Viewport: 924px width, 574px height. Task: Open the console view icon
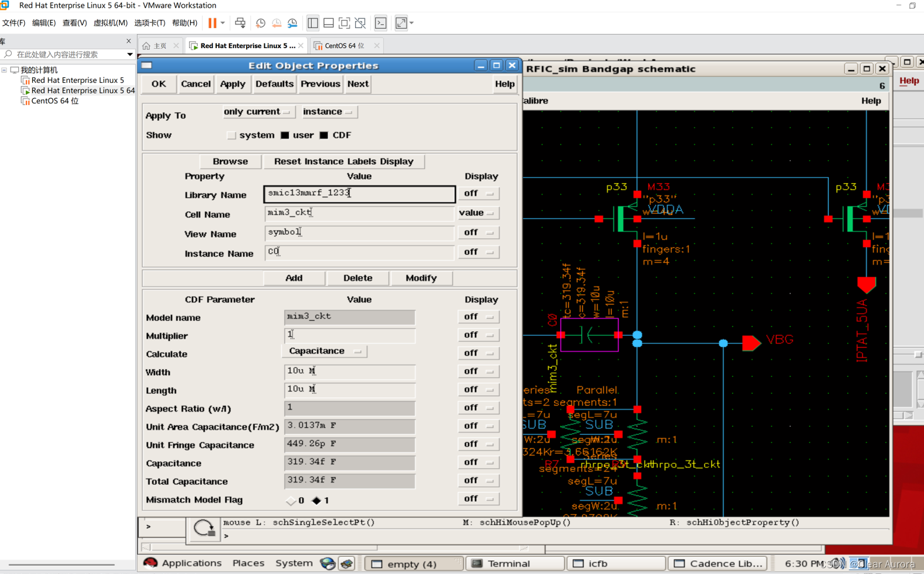(381, 23)
